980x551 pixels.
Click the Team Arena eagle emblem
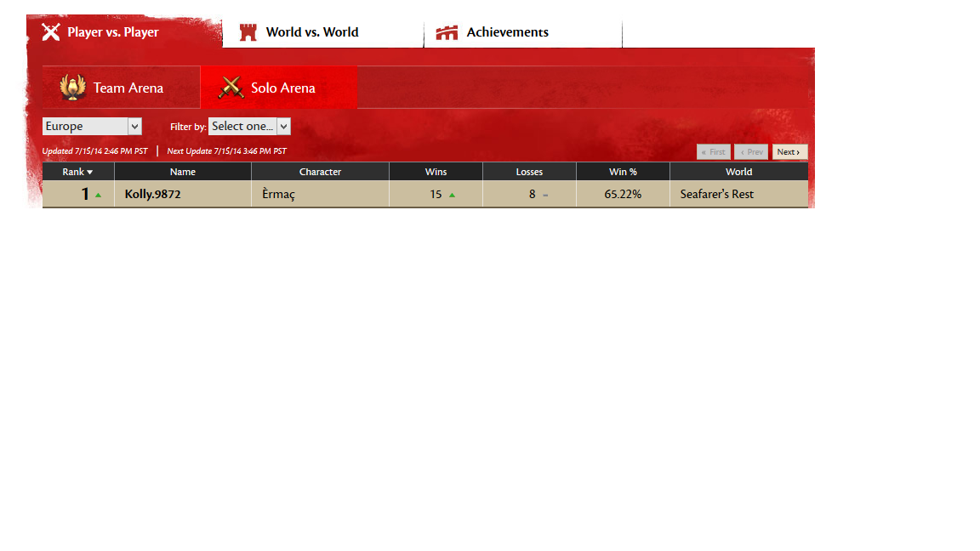point(73,88)
